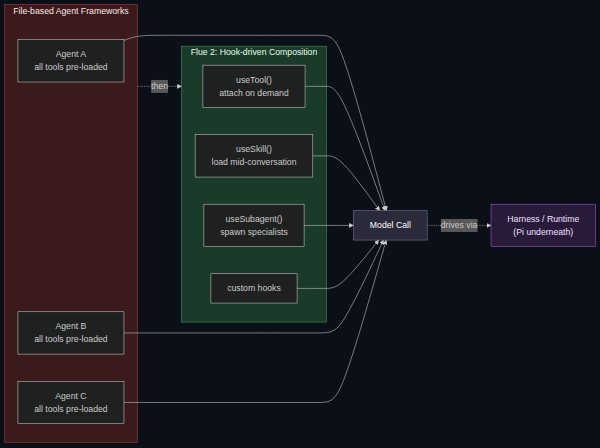Click the useSubagent() spawn specialists node
This screenshot has width=600, height=448.
coord(254,225)
